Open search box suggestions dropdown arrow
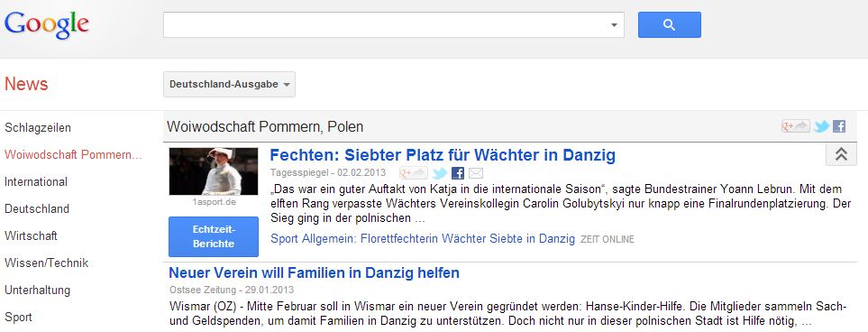Viewport: 868px width, 332px height. [x=614, y=25]
